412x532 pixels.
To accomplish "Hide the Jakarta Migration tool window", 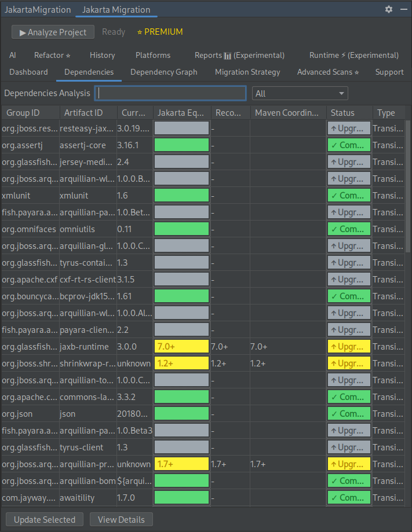I will 403,9.
